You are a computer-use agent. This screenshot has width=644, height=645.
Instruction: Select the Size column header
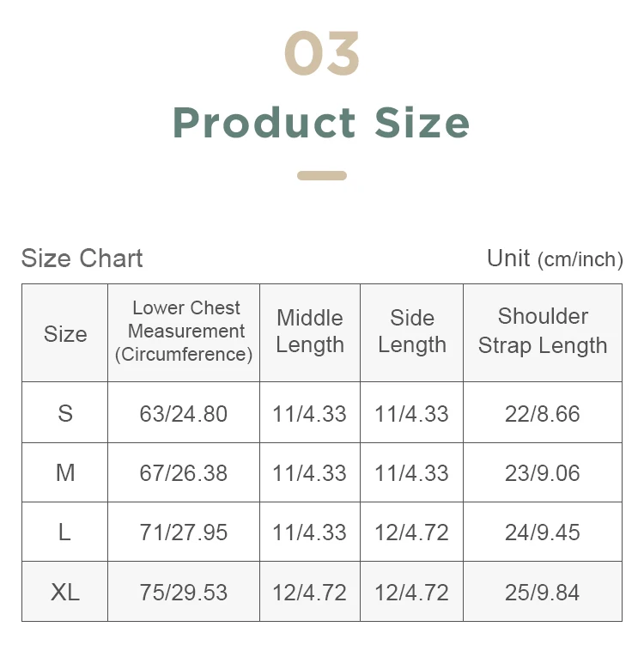tap(65, 333)
